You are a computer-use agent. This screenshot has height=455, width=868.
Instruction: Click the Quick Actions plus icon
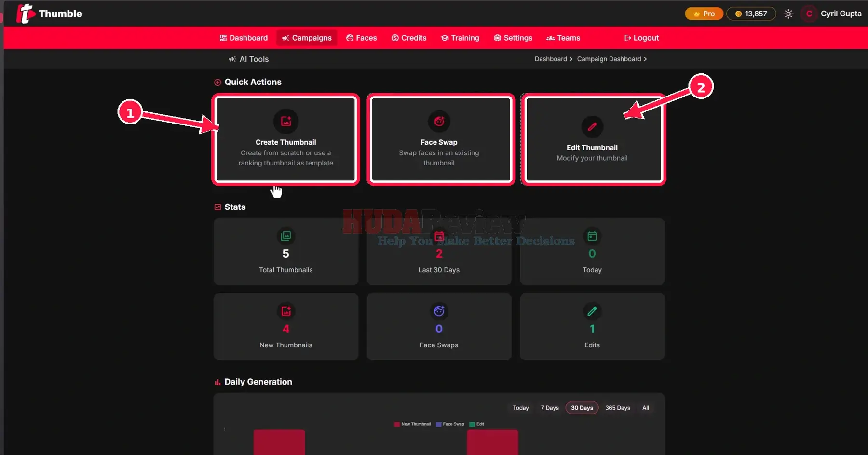(217, 83)
